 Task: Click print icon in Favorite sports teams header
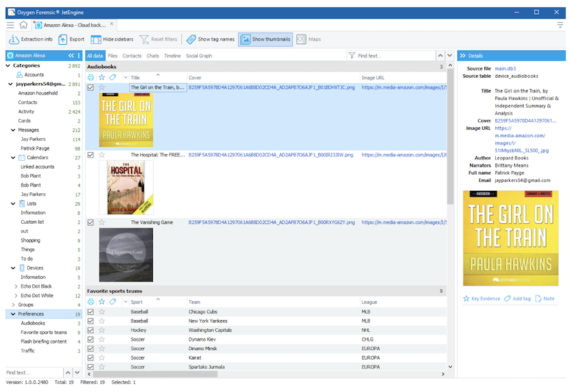[91, 302]
